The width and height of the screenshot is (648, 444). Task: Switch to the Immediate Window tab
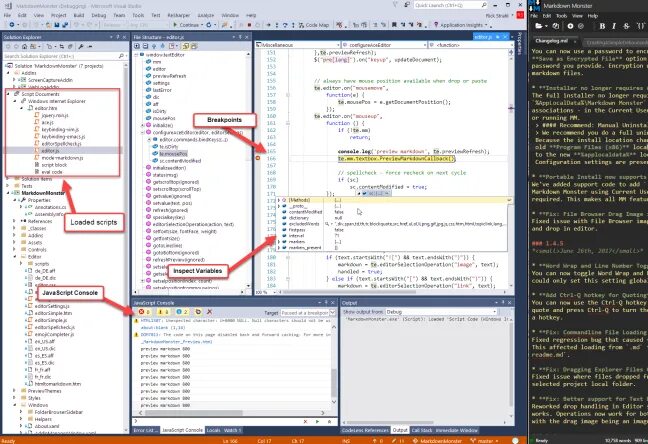click(x=456, y=430)
